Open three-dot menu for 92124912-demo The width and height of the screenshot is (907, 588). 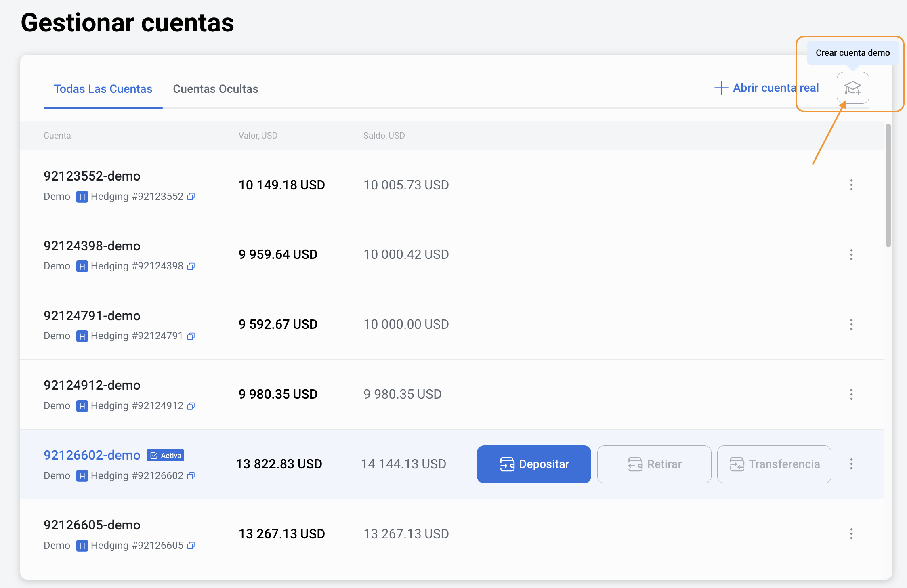(x=851, y=395)
